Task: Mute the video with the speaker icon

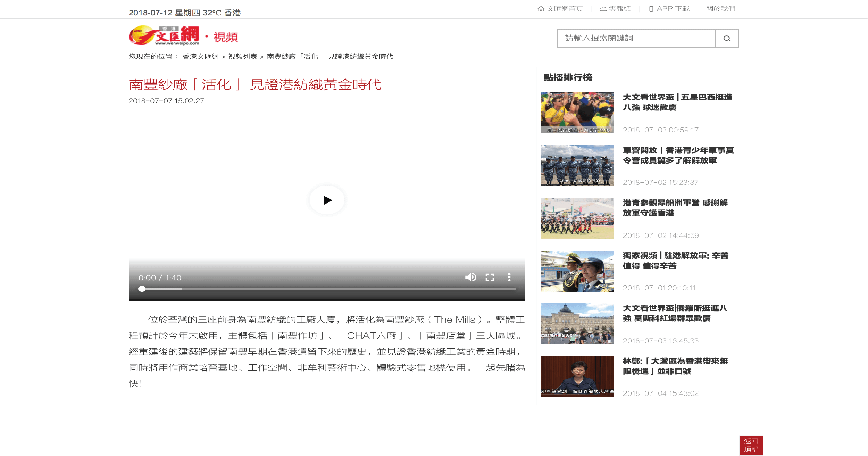Action: [x=470, y=277]
